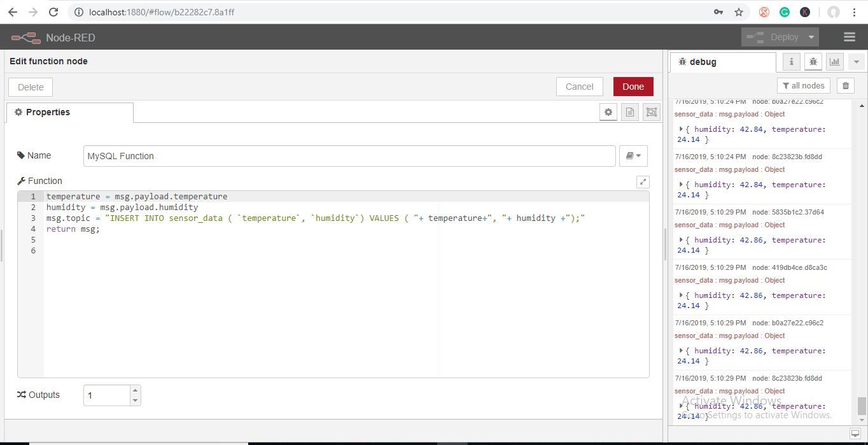Screen dimensions: 868x445
Task: Clear debug messages with the trash icon
Action: (x=846, y=85)
